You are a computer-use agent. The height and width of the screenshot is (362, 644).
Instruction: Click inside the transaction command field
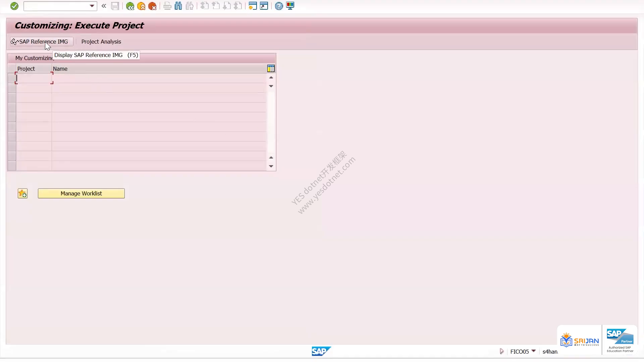(56, 6)
